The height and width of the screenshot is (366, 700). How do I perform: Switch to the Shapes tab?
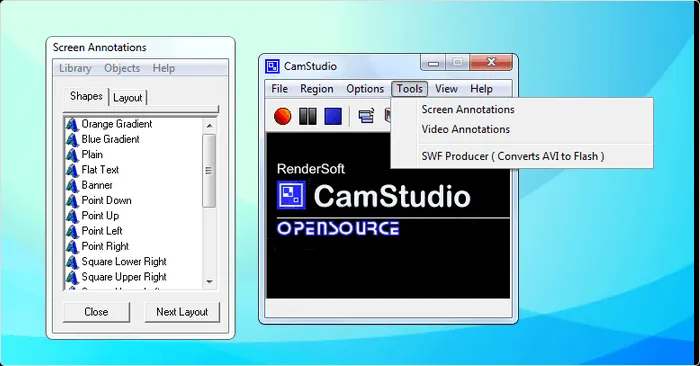pos(86,96)
